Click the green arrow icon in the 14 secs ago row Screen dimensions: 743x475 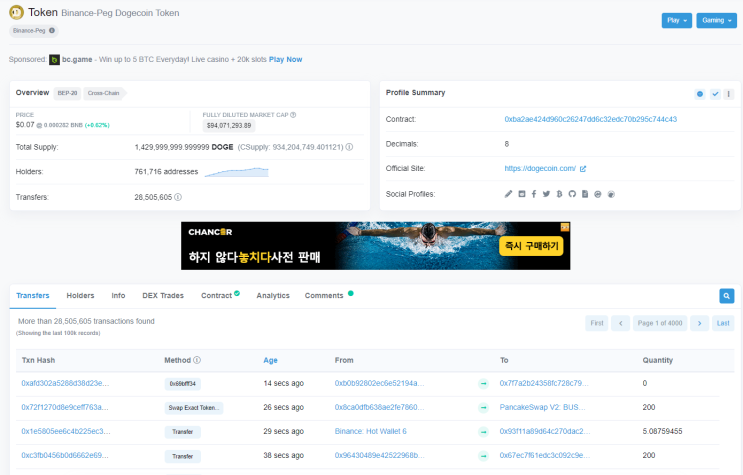tap(483, 384)
